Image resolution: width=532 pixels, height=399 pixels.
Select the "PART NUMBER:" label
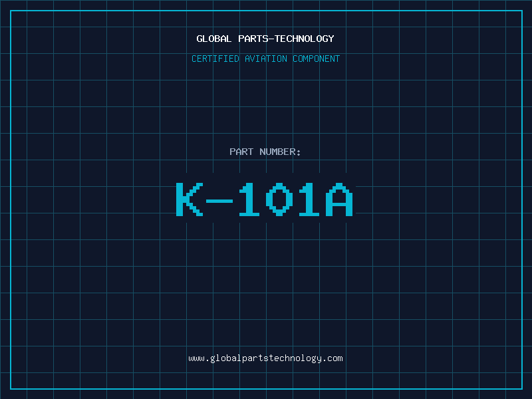point(265,152)
